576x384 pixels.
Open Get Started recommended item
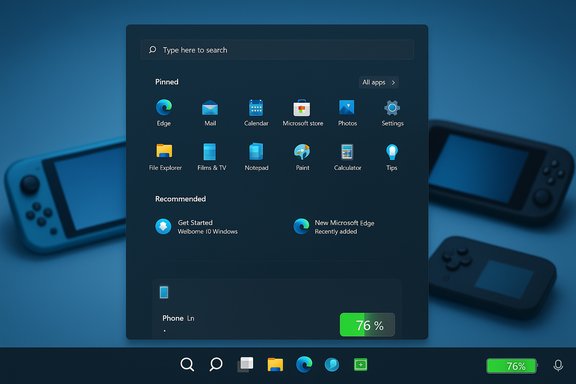(197, 227)
